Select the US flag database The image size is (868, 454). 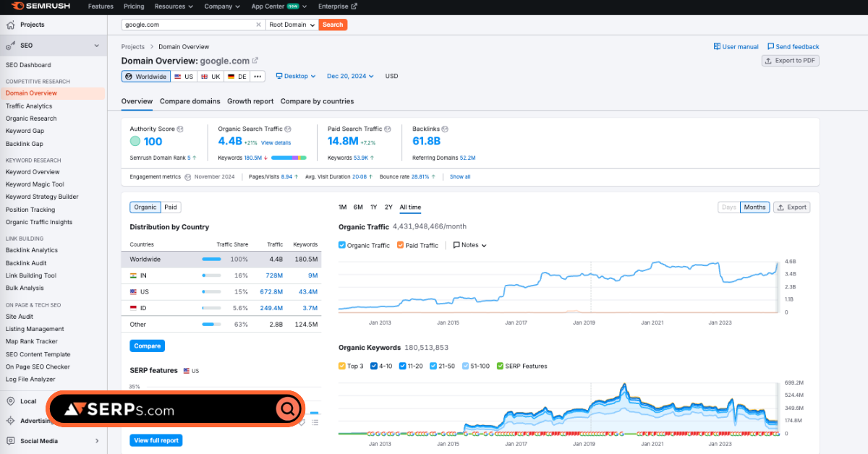click(x=184, y=77)
